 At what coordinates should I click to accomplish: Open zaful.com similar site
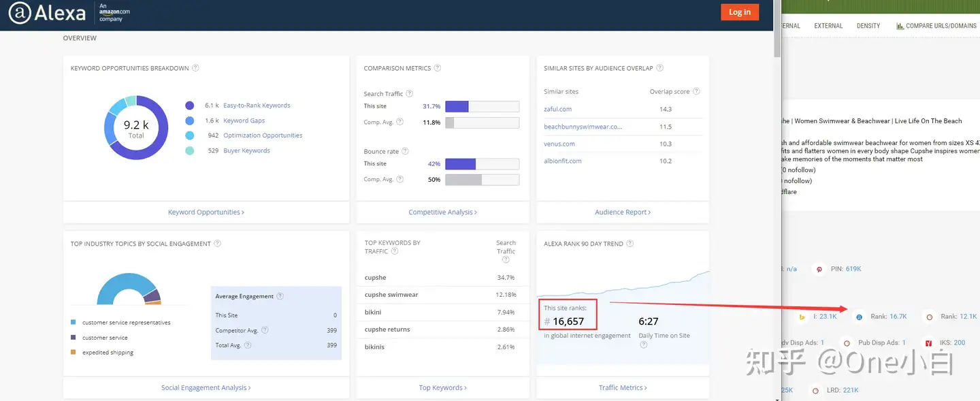tap(557, 109)
